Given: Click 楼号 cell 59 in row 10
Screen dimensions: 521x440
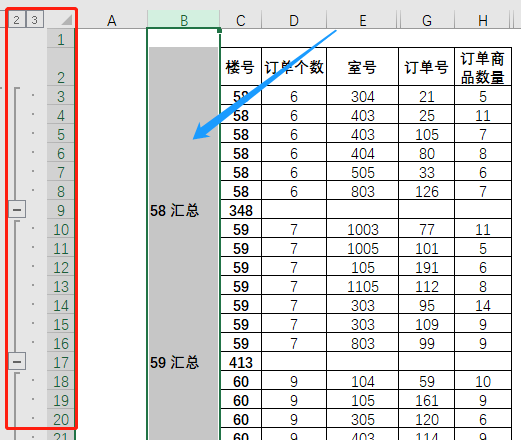Looking at the screenshot, I should tap(241, 229).
